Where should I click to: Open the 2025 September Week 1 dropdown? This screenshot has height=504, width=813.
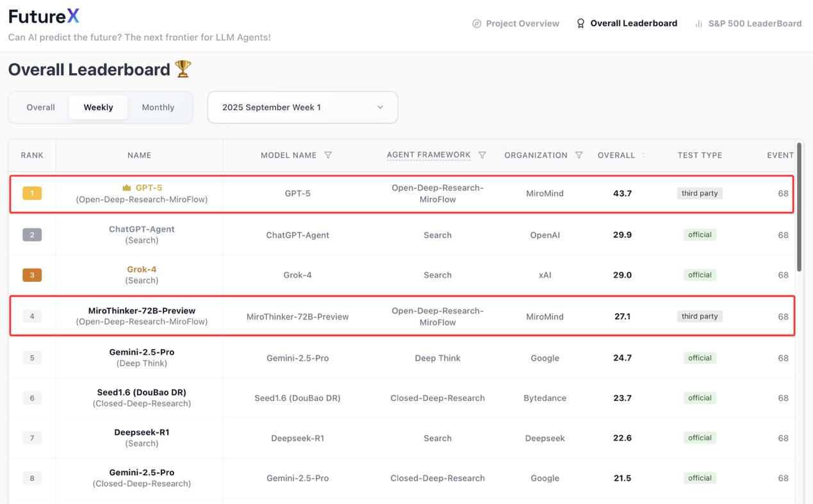click(x=302, y=108)
